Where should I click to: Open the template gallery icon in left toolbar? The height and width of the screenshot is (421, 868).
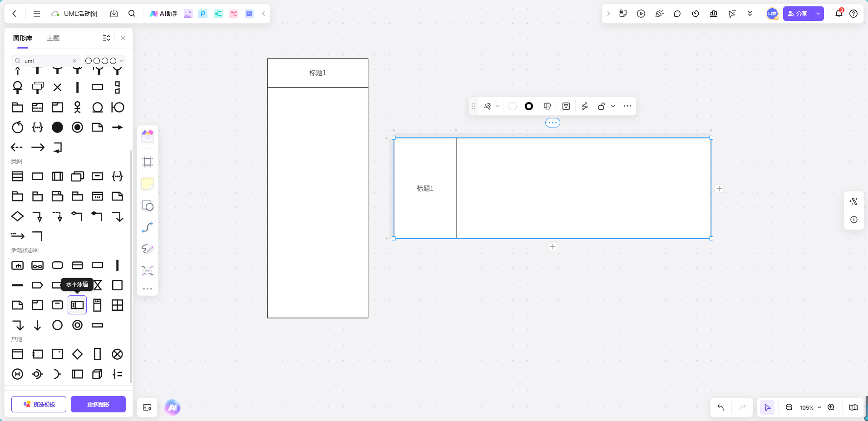click(148, 136)
